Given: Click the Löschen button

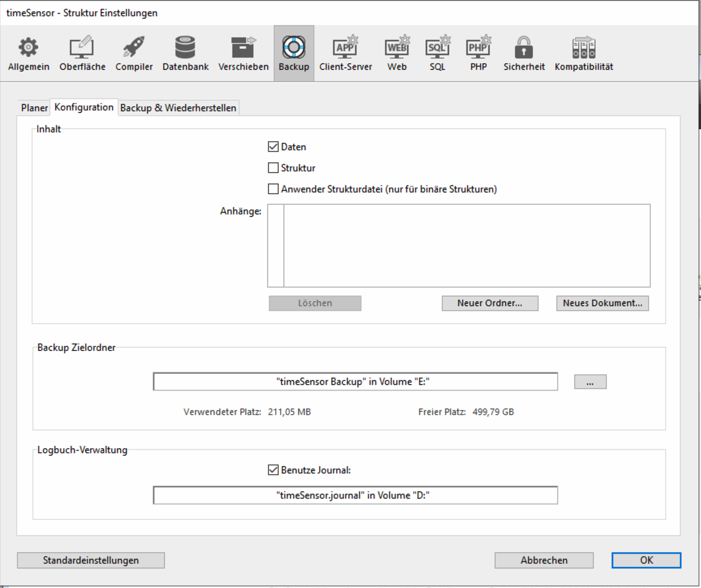Looking at the screenshot, I should pos(315,303).
